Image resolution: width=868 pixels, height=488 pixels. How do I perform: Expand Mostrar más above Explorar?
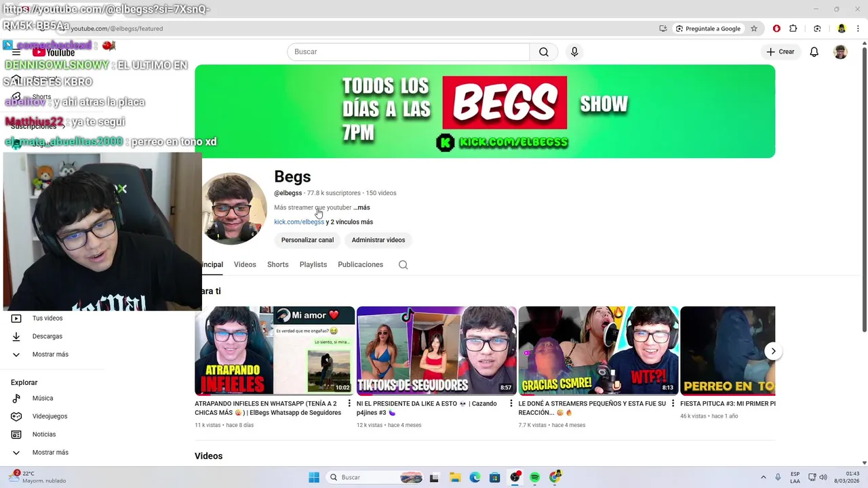[x=50, y=354]
